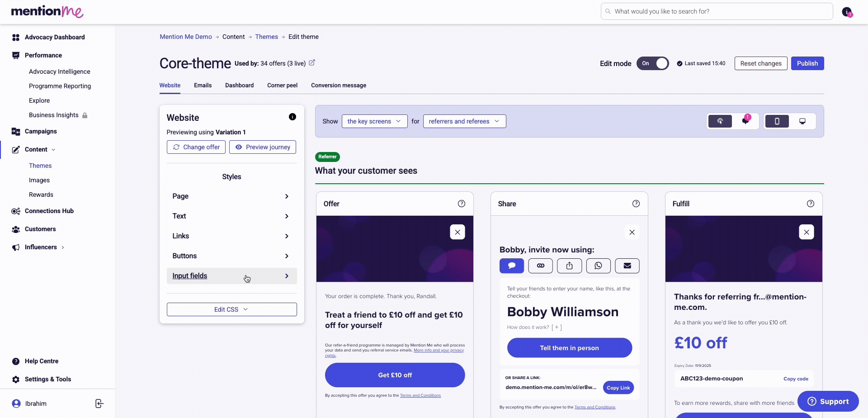Expand the Edit CSS dropdown
Image resolution: width=868 pixels, height=418 pixels.
231,309
